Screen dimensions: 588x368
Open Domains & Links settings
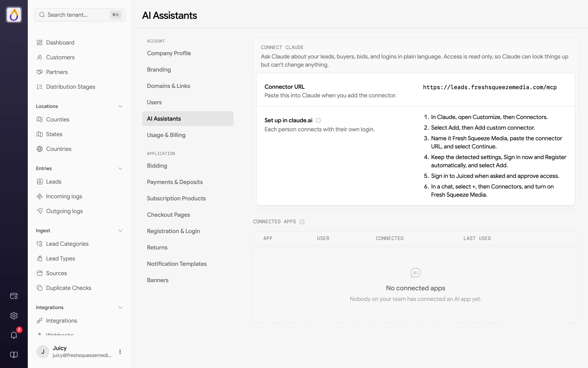[x=188, y=86]
